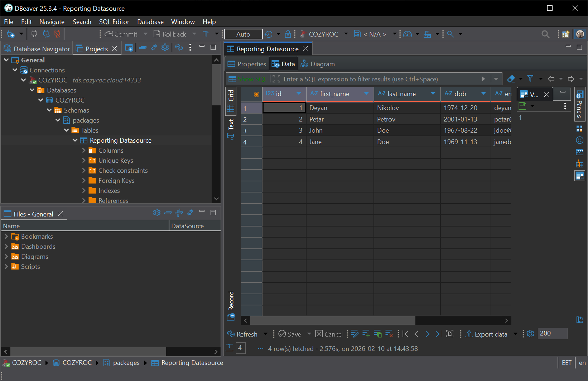Click the jump to last row icon
This screenshot has height=381, width=588.
point(438,334)
